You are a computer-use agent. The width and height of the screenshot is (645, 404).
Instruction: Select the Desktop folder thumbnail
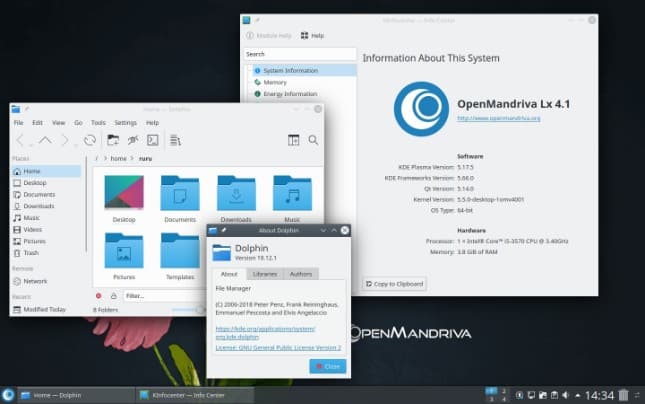point(124,193)
